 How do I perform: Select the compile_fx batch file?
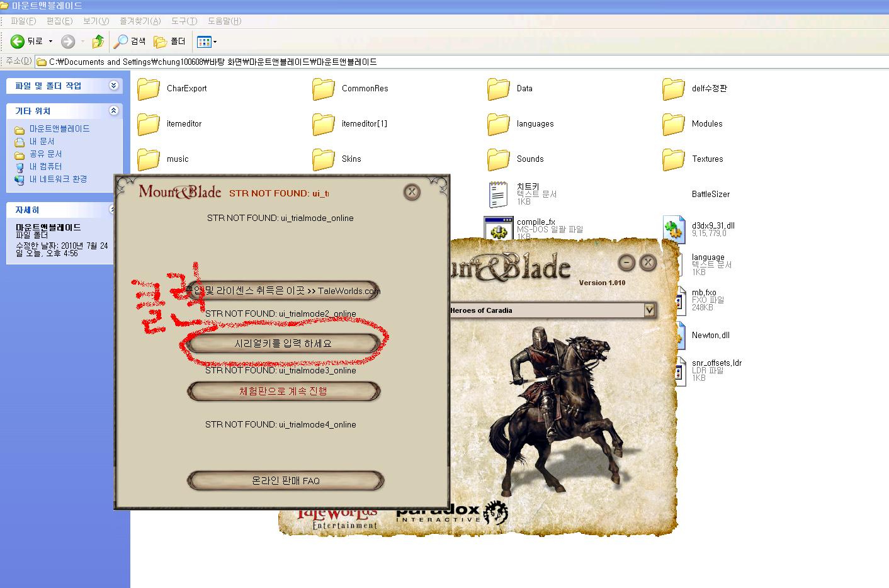coord(499,229)
